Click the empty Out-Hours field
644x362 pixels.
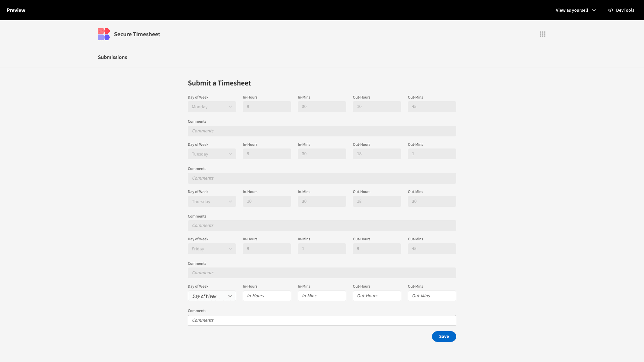[377, 296]
